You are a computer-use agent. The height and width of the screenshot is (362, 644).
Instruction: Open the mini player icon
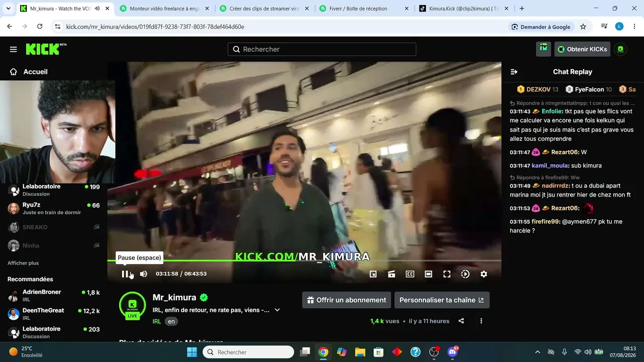(373, 274)
